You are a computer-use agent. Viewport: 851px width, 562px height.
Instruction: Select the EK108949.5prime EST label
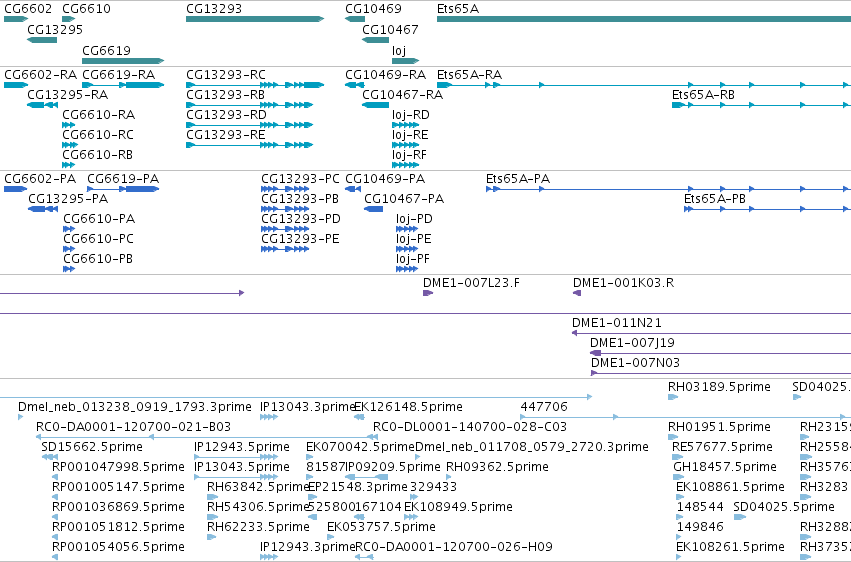(x=458, y=507)
